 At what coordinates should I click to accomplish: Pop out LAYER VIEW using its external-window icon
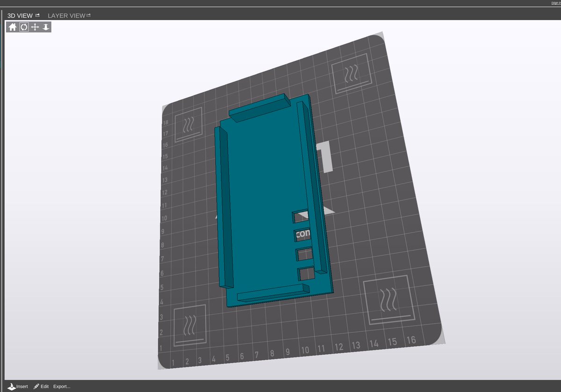click(88, 14)
